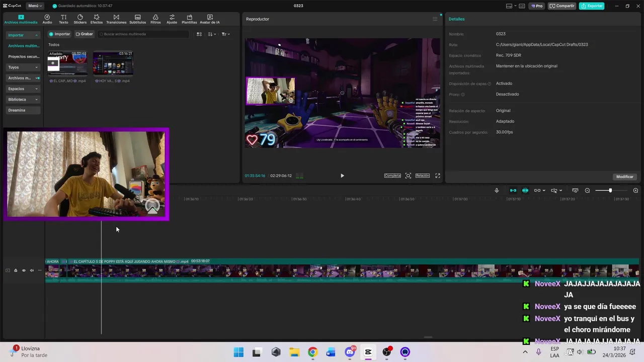Screen dimensions: 644x362
Task: Search multimedia files field
Action: [x=143, y=34]
